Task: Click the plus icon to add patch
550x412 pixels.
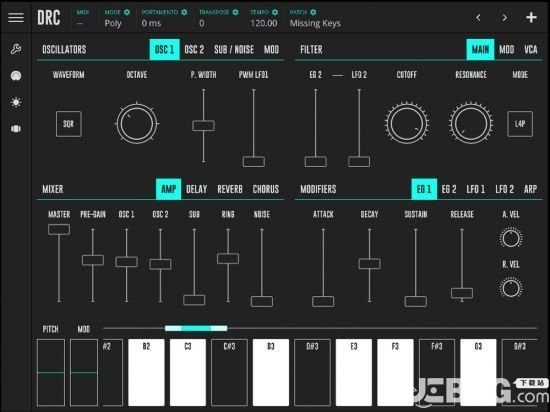Action: [x=531, y=17]
